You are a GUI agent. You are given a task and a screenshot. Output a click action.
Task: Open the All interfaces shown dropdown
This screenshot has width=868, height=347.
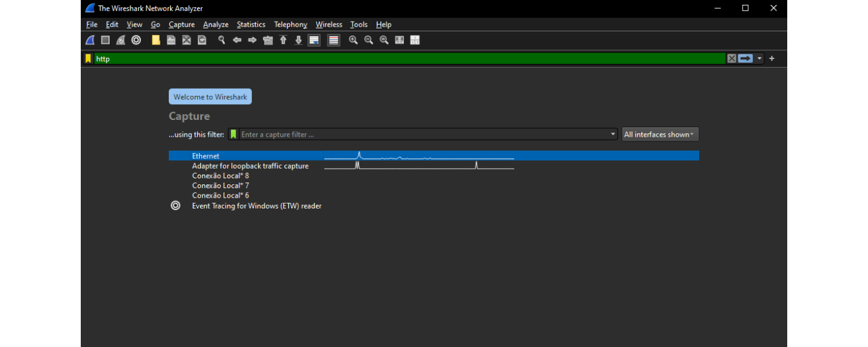pyautogui.click(x=660, y=134)
